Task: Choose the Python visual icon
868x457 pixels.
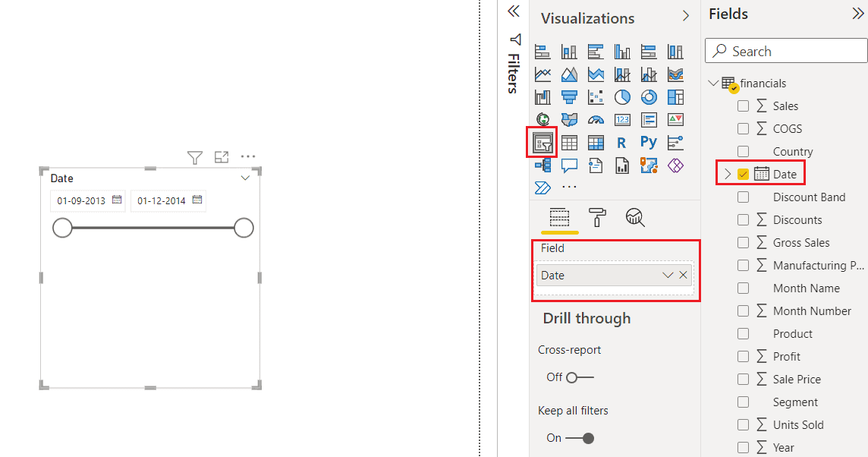Action: coord(649,142)
